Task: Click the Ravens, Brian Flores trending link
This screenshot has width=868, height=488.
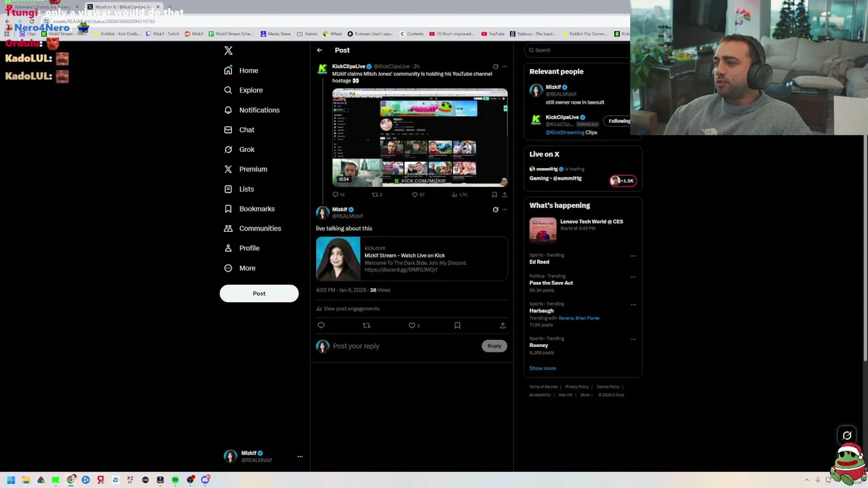Action: point(578,318)
